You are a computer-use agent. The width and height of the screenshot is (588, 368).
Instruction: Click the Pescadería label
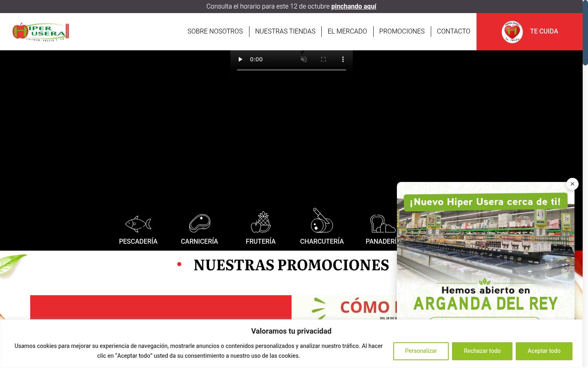point(138,241)
